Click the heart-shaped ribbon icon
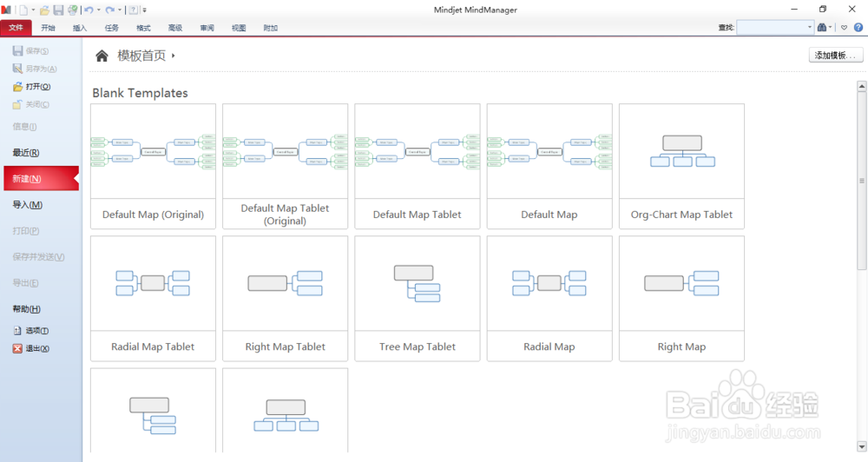This screenshot has width=868, height=462. coord(845,27)
